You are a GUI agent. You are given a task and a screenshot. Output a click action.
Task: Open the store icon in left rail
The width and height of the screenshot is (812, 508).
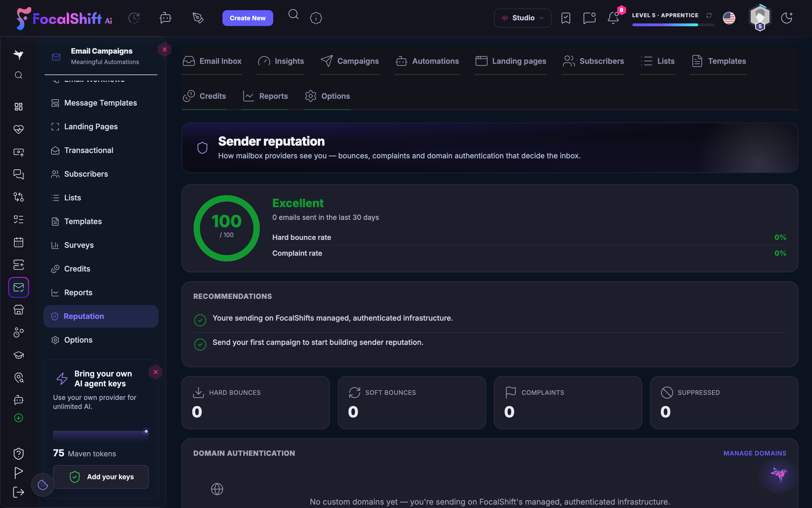[x=18, y=310]
